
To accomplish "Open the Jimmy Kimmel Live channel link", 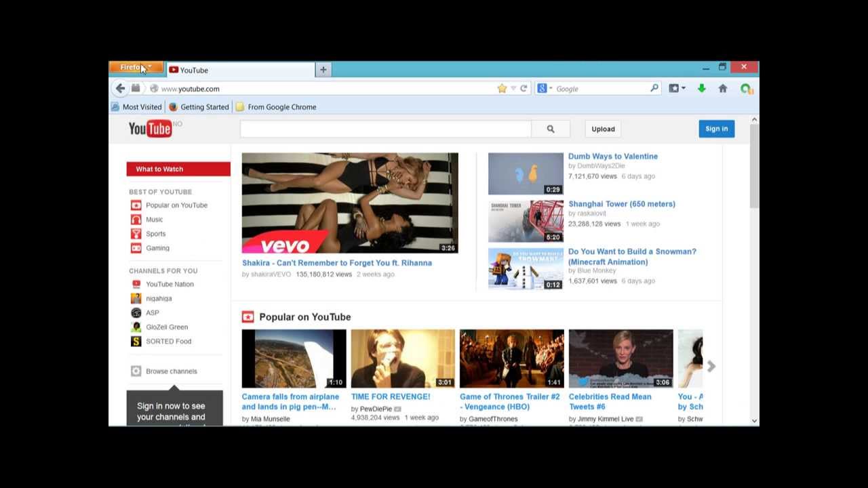I will click(606, 419).
